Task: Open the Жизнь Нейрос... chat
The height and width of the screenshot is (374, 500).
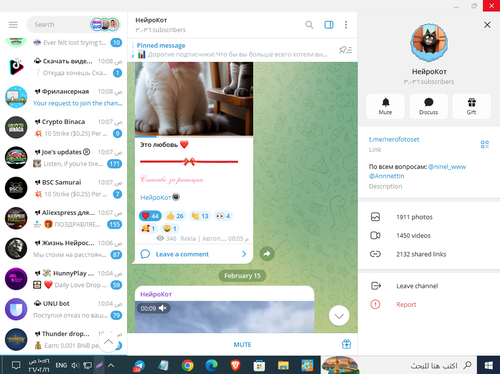Action: pos(63,249)
